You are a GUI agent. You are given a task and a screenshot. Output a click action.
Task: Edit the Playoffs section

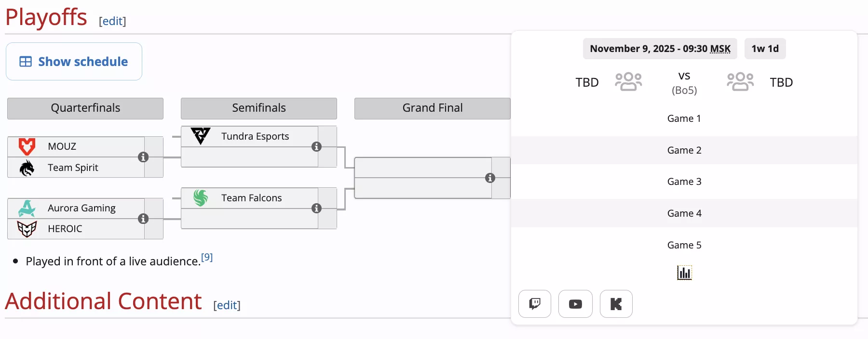click(112, 21)
